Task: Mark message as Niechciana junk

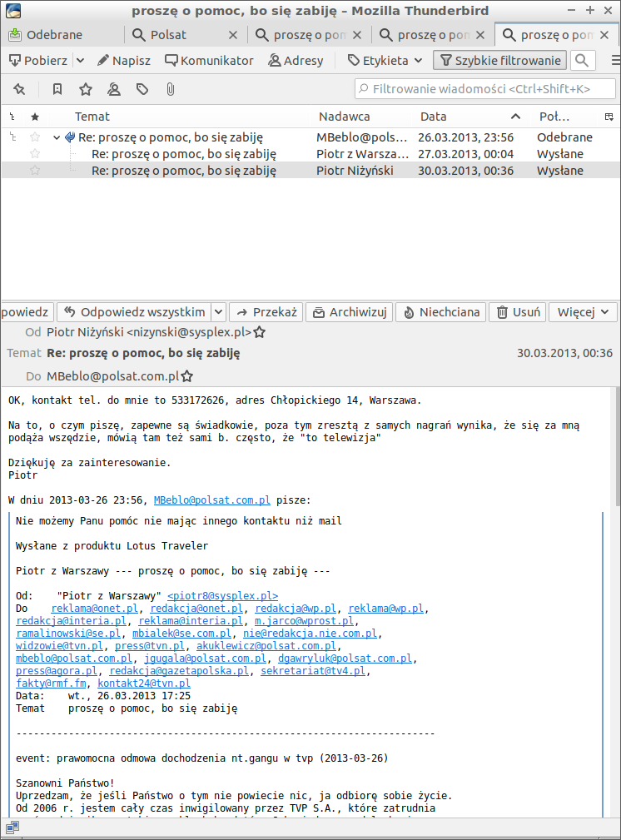Action: click(441, 312)
